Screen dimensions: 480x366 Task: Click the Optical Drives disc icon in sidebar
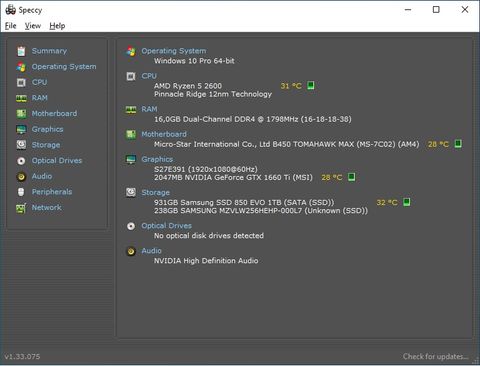pyautogui.click(x=21, y=161)
